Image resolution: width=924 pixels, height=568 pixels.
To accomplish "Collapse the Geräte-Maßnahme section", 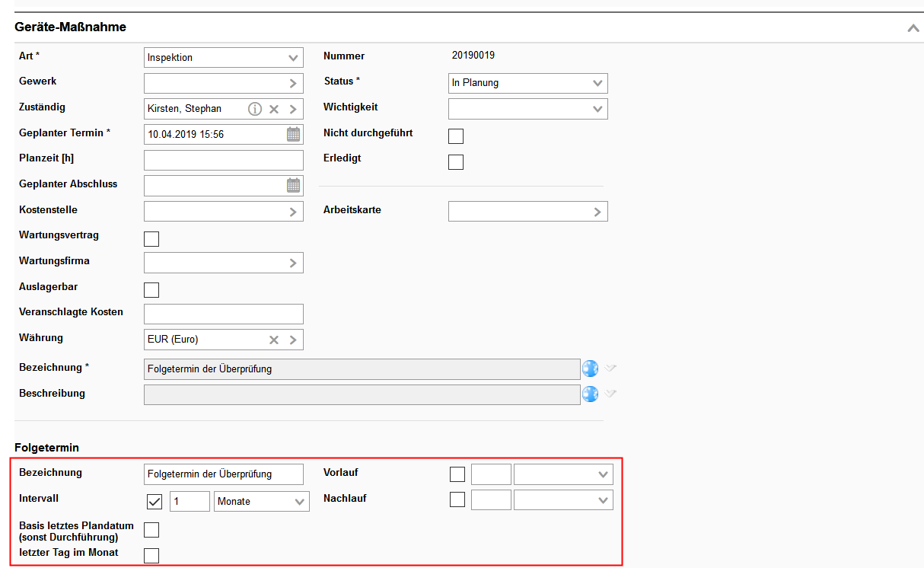I will tap(913, 28).
